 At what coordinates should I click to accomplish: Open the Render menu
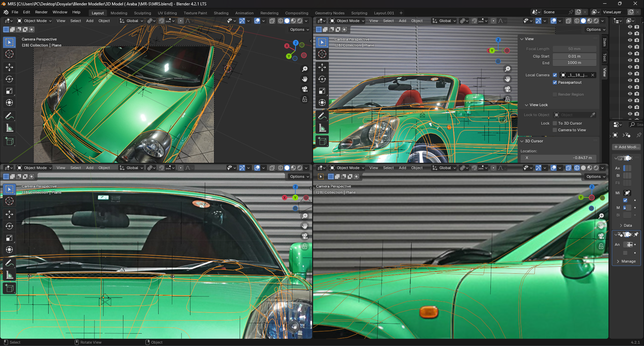[41, 12]
